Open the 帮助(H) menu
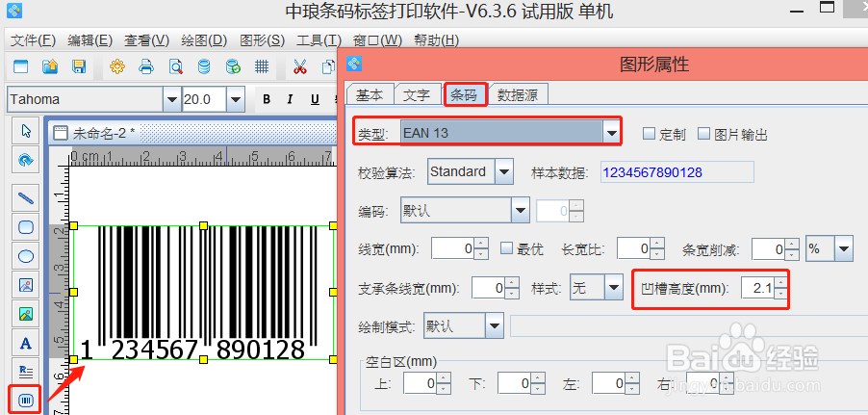The width and height of the screenshot is (868, 415). coord(436,40)
